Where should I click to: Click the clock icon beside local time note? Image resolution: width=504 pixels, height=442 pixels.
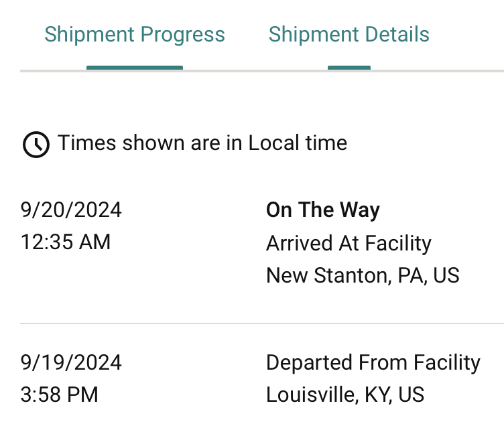36,144
